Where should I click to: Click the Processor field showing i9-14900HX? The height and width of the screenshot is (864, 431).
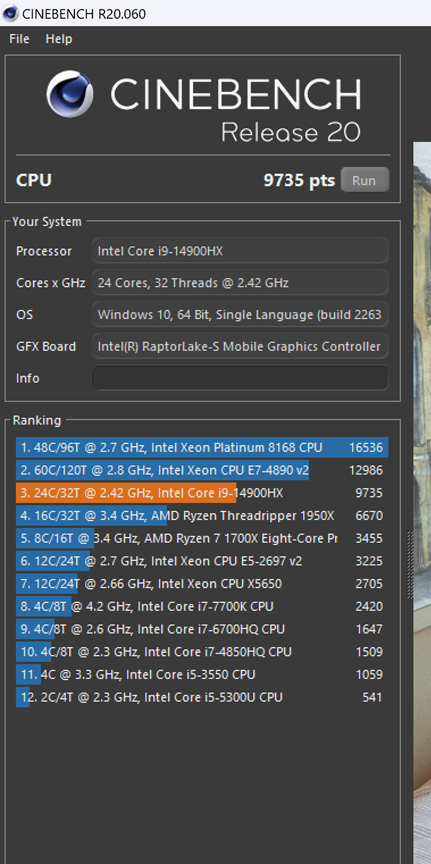[x=240, y=251]
